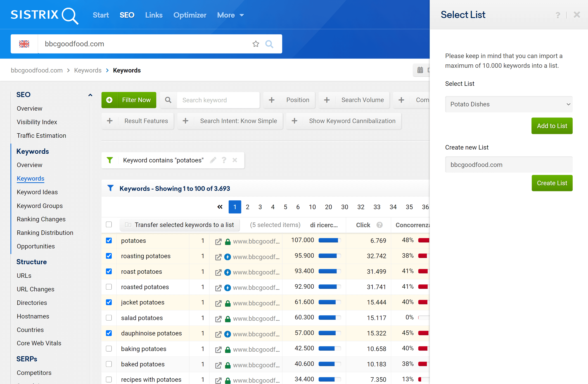The image size is (588, 384).
Task: Click the lightning AMP icon in roast potatoes row
Action: (228, 272)
